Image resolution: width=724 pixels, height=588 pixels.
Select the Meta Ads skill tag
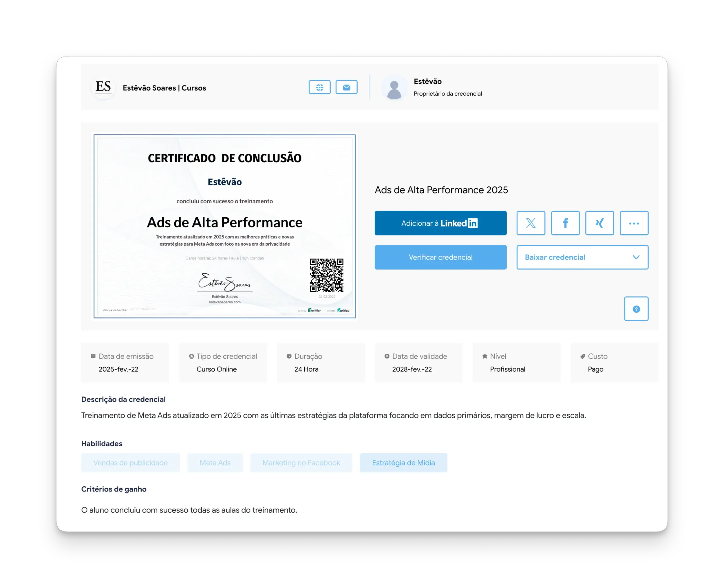pos(215,463)
